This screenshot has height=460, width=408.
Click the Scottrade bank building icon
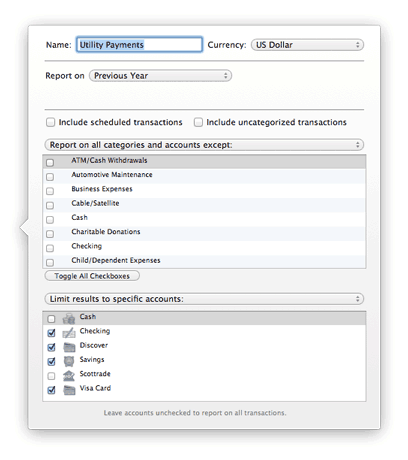pyautogui.click(x=69, y=376)
